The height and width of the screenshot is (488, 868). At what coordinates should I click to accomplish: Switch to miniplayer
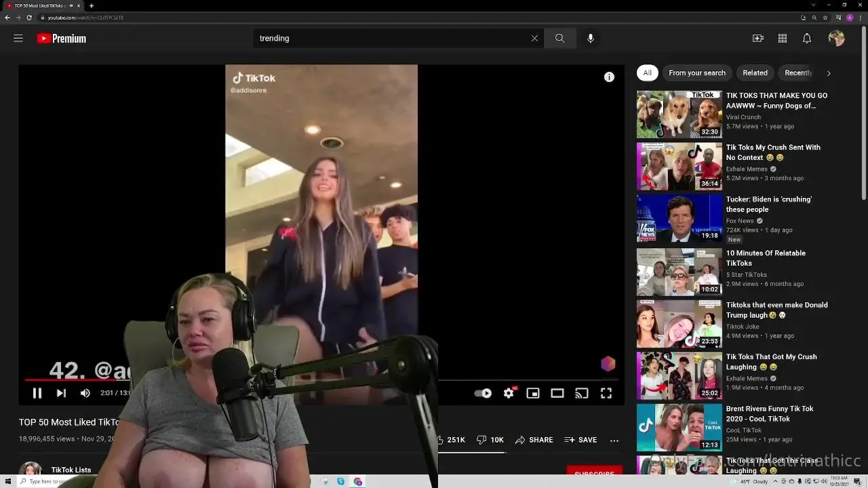[x=533, y=393]
